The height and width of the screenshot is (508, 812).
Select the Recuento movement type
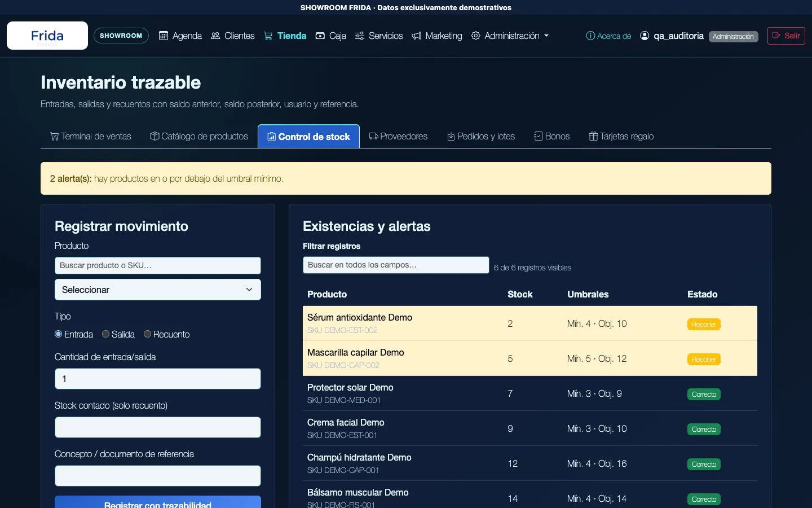coord(147,334)
